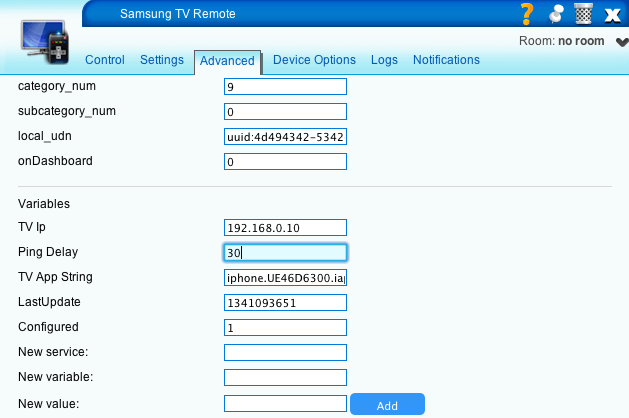The image size is (629, 418).
Task: Switch to the Control tab
Action: pos(105,60)
